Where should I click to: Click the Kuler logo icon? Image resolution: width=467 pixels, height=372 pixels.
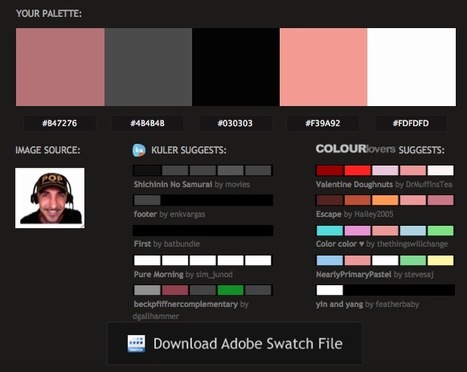click(x=139, y=150)
